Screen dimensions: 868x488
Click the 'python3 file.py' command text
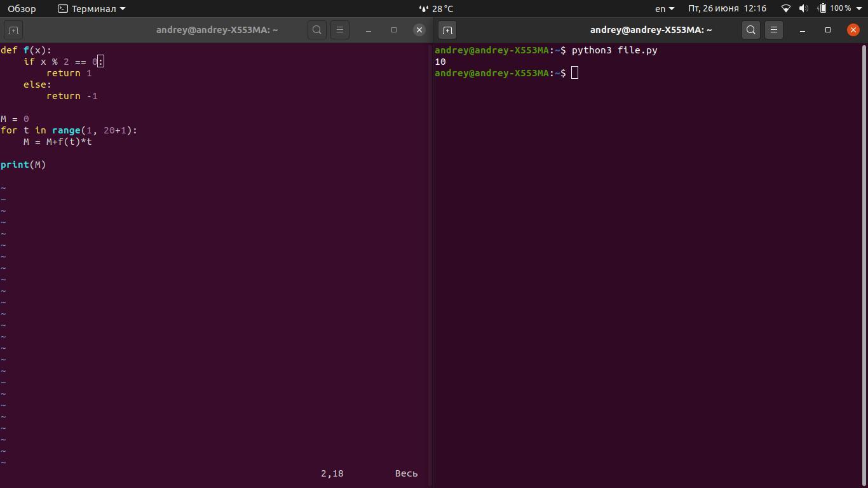[x=614, y=50]
